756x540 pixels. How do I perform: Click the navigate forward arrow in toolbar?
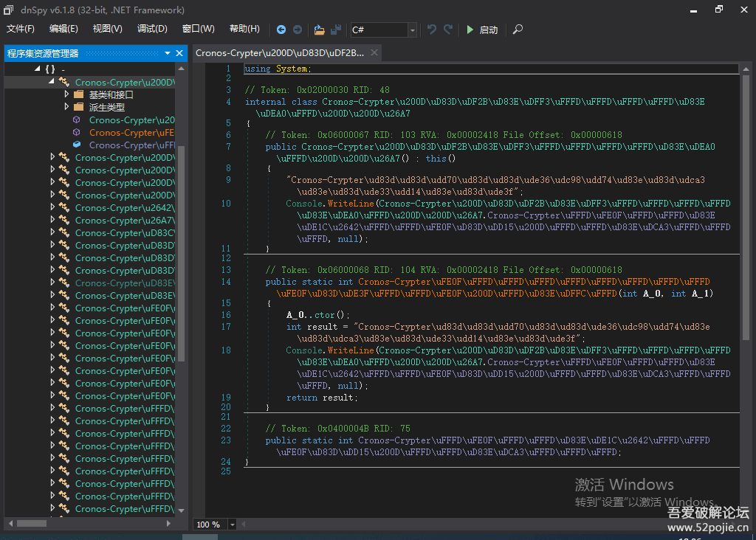[298, 30]
